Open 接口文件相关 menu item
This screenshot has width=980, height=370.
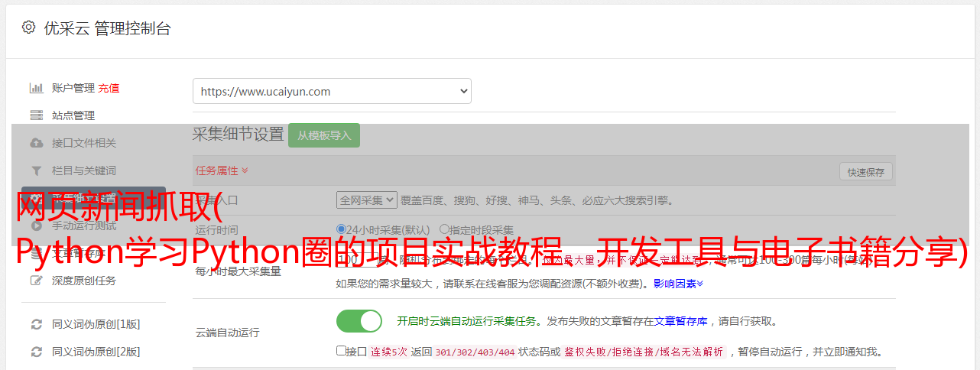tap(84, 143)
